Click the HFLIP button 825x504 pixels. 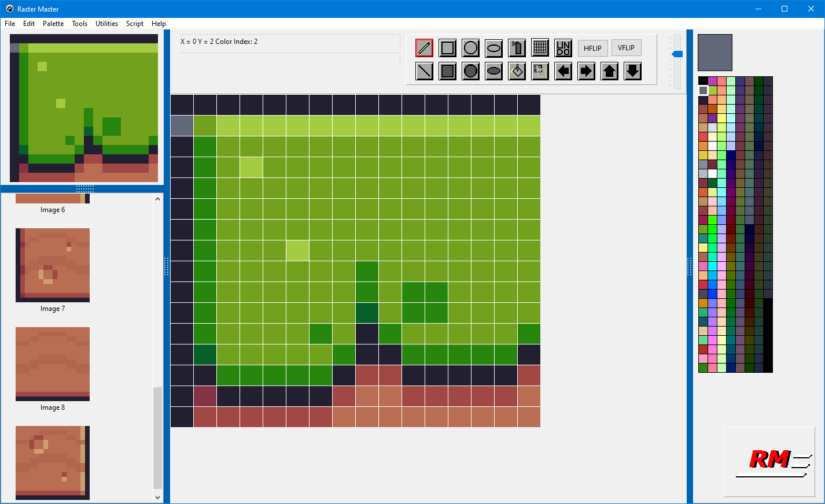(x=592, y=48)
